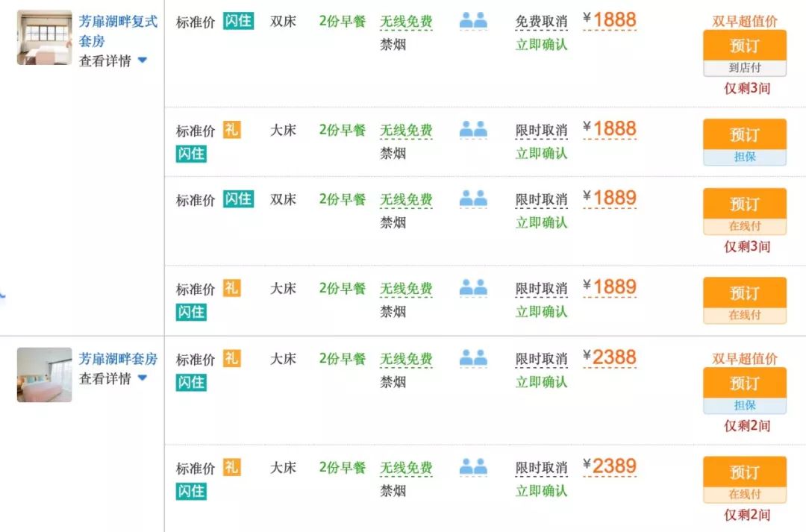This screenshot has width=806, height=532.
Task: Click the double-person icon in the ¥2388 row
Action: pyautogui.click(x=474, y=359)
